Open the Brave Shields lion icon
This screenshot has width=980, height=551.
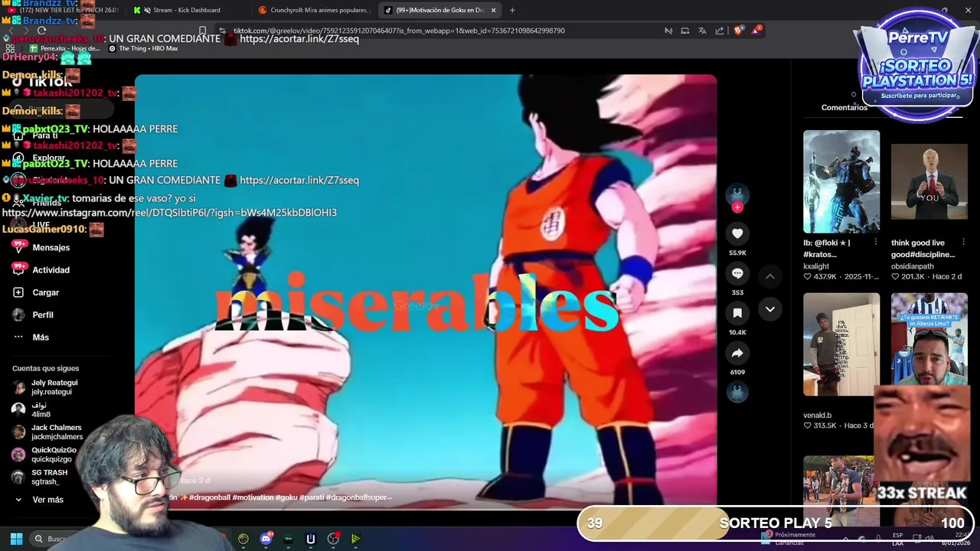coord(738,31)
